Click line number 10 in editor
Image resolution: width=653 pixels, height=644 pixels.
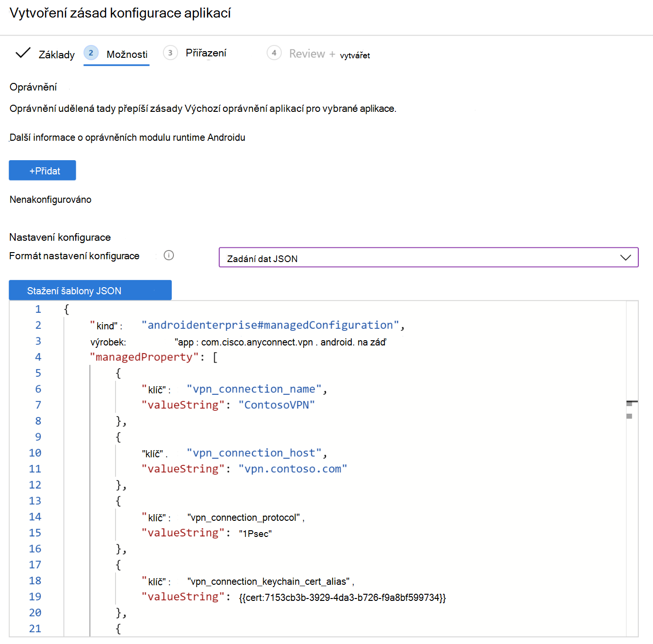click(35, 453)
